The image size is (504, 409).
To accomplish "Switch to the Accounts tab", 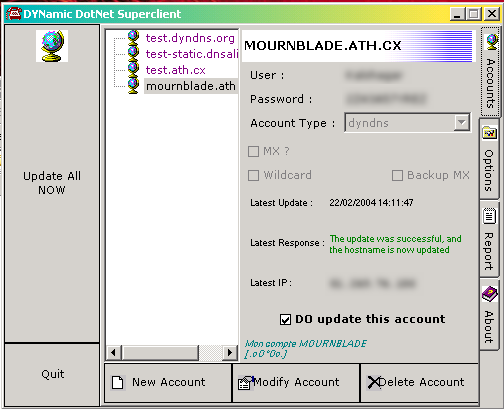I will point(490,71).
